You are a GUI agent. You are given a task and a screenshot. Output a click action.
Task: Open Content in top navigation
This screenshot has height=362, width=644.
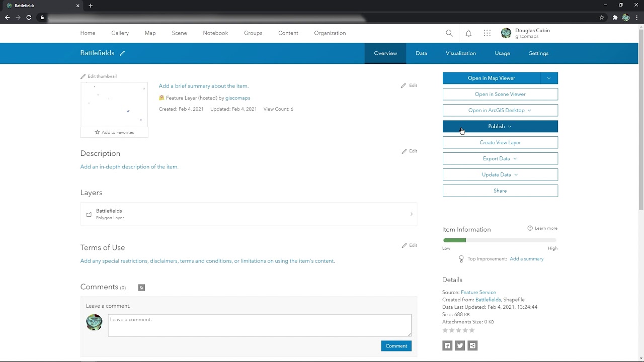coord(288,33)
